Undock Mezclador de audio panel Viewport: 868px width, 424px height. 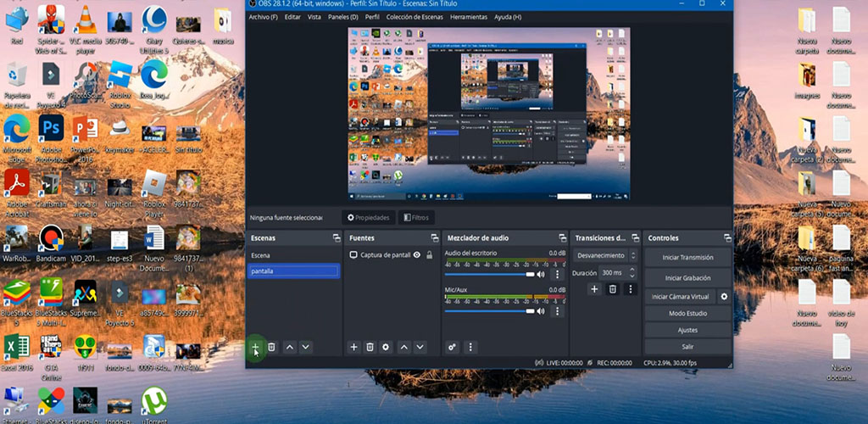(x=562, y=238)
